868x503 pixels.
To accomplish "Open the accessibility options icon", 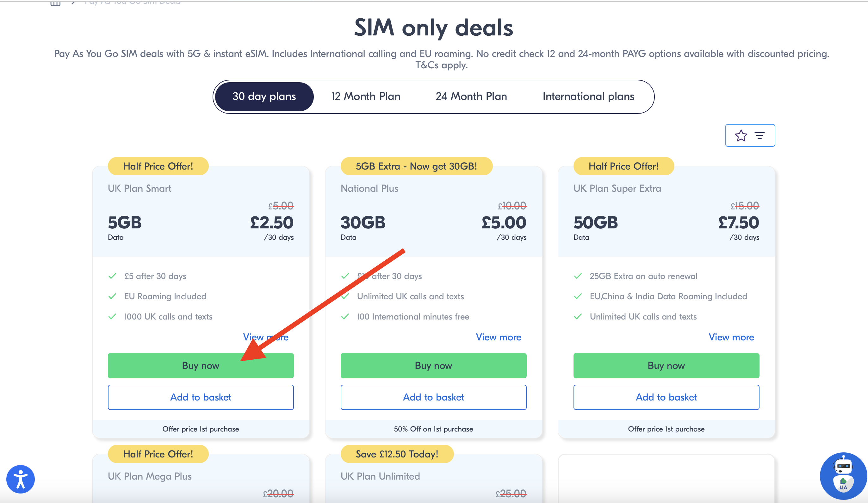I will (x=20, y=479).
